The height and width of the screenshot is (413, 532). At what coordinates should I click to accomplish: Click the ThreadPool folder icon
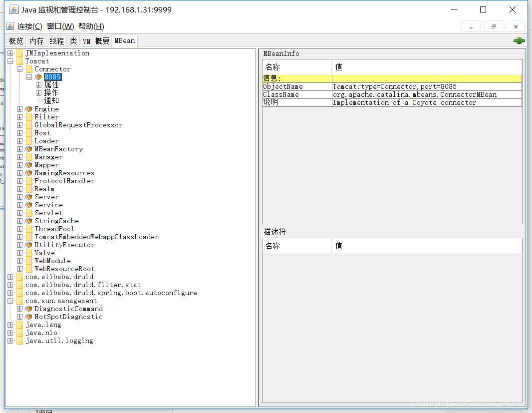point(29,229)
